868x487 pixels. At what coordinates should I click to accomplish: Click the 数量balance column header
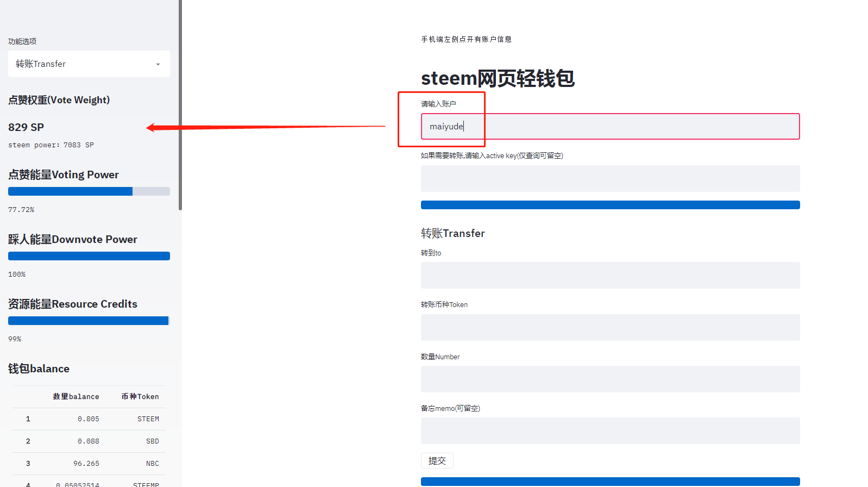click(76, 397)
